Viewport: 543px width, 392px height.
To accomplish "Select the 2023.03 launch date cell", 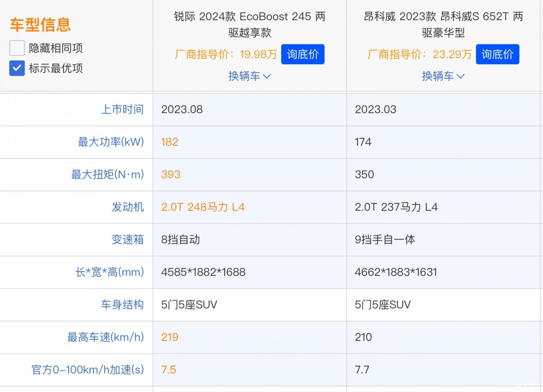I will point(376,109).
